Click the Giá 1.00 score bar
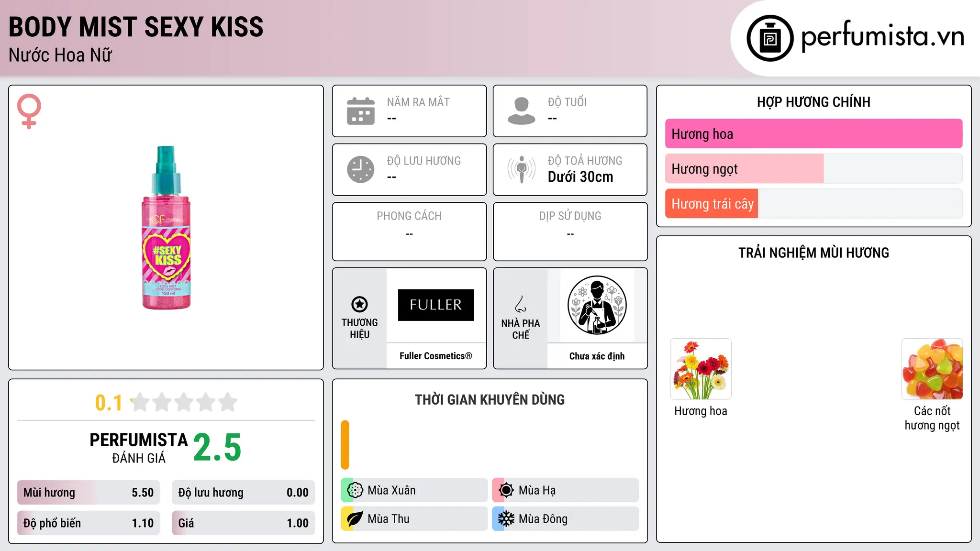 pos(244,523)
